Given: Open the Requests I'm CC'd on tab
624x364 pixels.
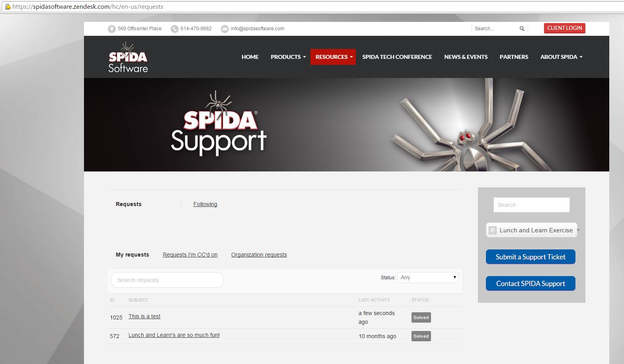Looking at the screenshot, I should 190,255.
